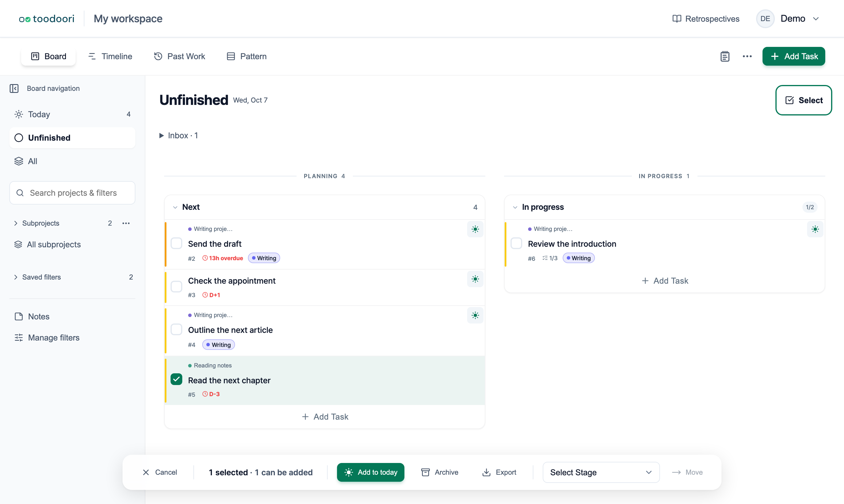Click the sun icon on Review the introduction
Image resolution: width=844 pixels, height=504 pixels.
(x=815, y=229)
